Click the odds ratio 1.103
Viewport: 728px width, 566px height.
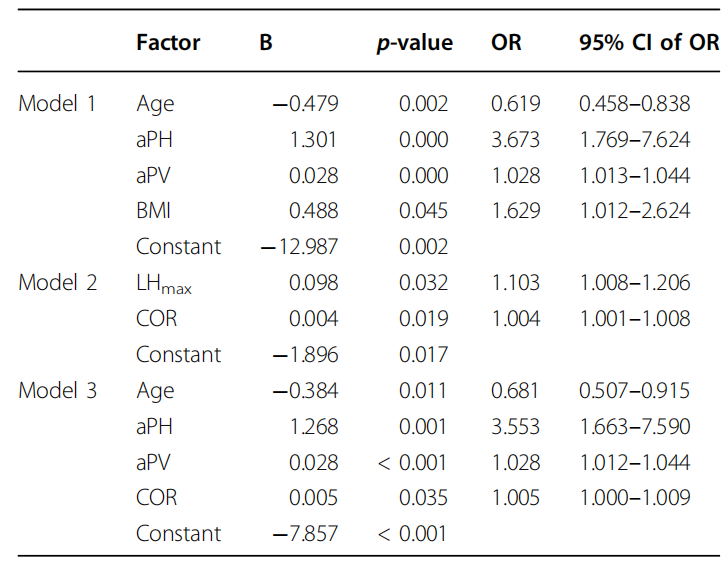[x=516, y=282]
